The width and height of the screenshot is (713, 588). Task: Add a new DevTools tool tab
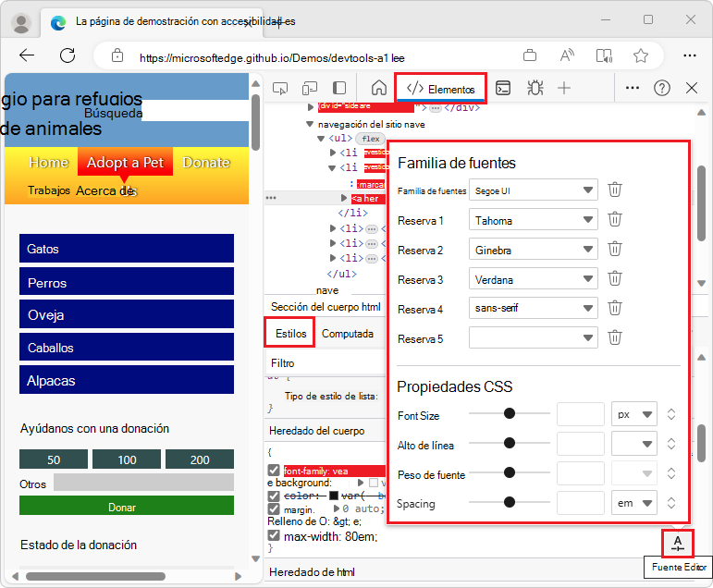pos(564,88)
